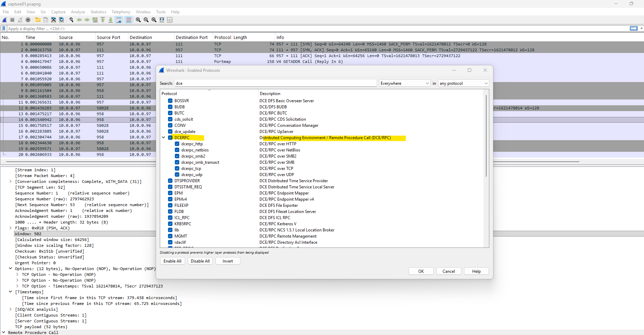Restart the current capture from the toolbar

[20, 20]
